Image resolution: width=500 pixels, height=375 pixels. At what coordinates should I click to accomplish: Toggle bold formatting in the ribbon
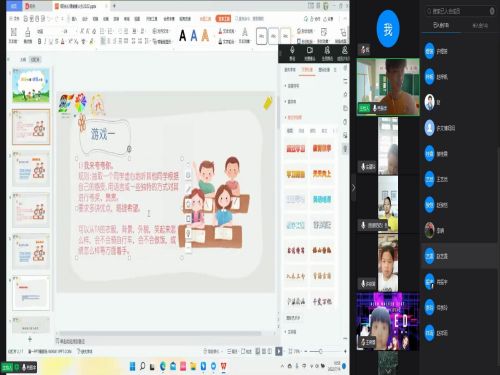(x=39, y=41)
